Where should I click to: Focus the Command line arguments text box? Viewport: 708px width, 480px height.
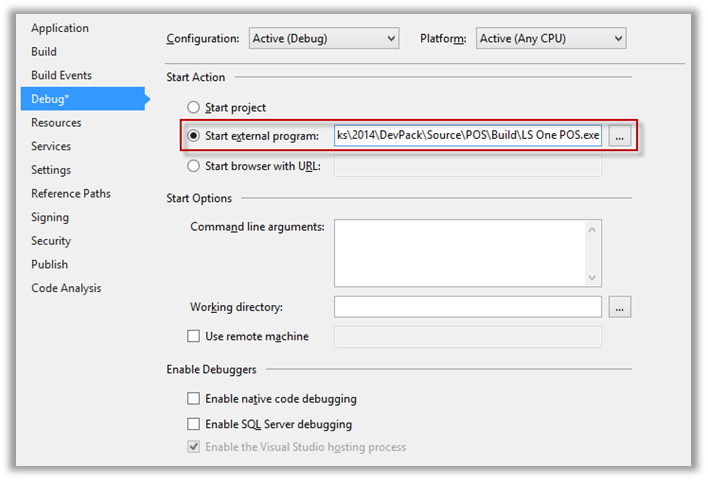point(461,253)
